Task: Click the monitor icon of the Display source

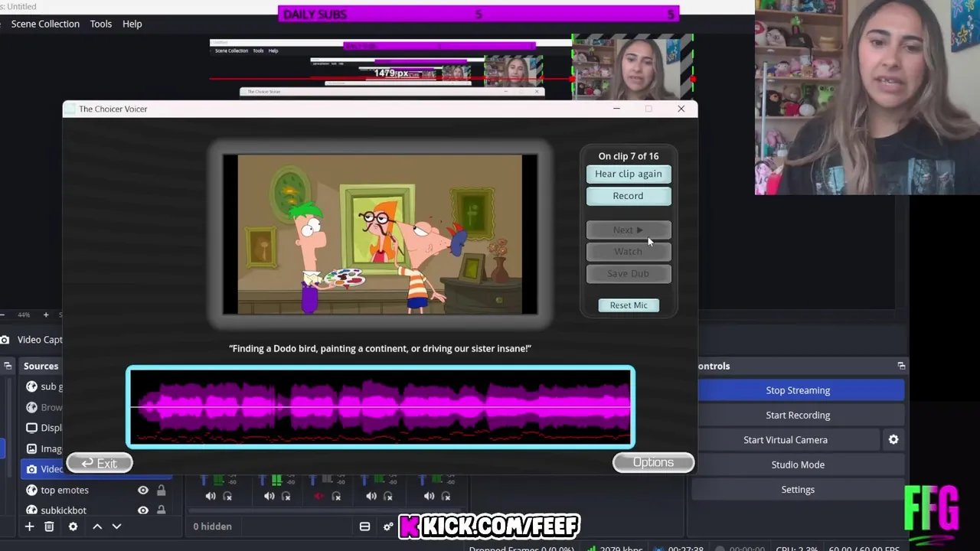Action: click(31, 428)
